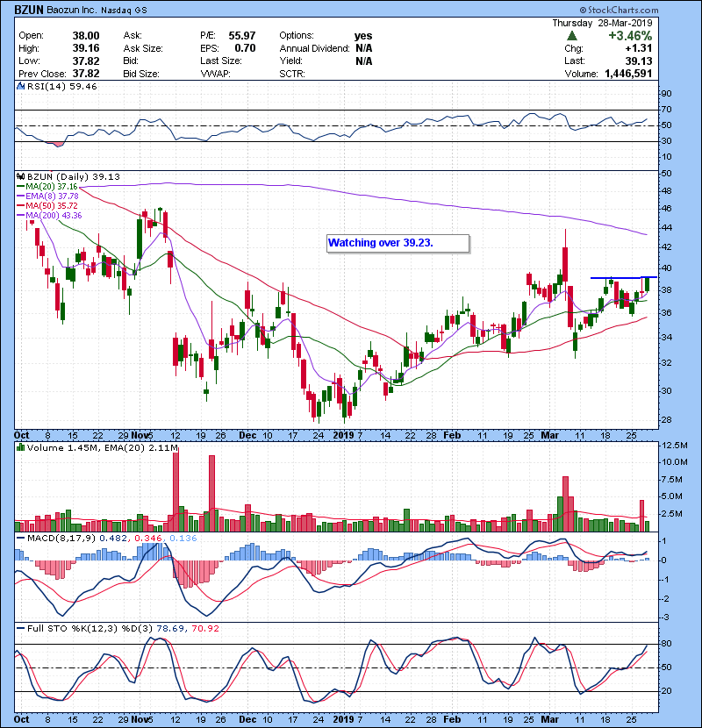Click the 50 price scale label
The width and height of the screenshot is (702, 728).
666,174
